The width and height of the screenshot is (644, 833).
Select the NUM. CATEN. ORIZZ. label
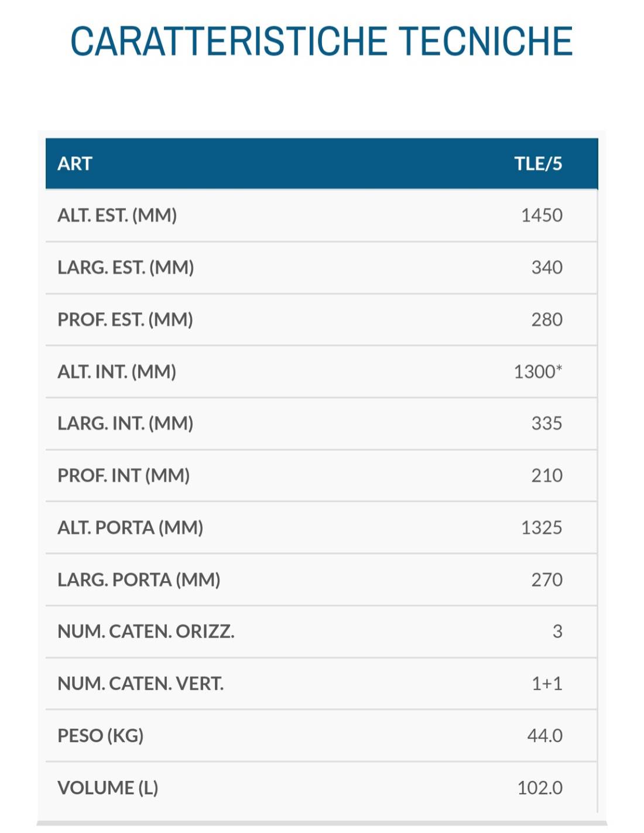tap(146, 631)
